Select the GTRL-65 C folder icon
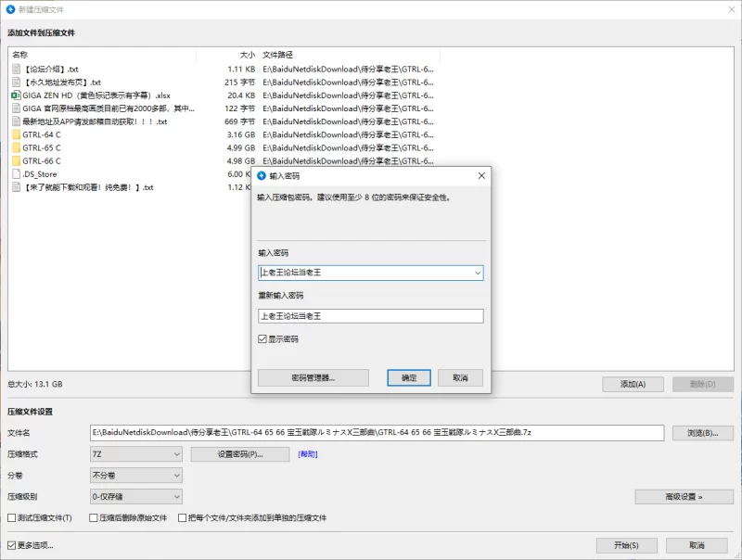Viewport: 742px width, 560px height. coord(16,147)
